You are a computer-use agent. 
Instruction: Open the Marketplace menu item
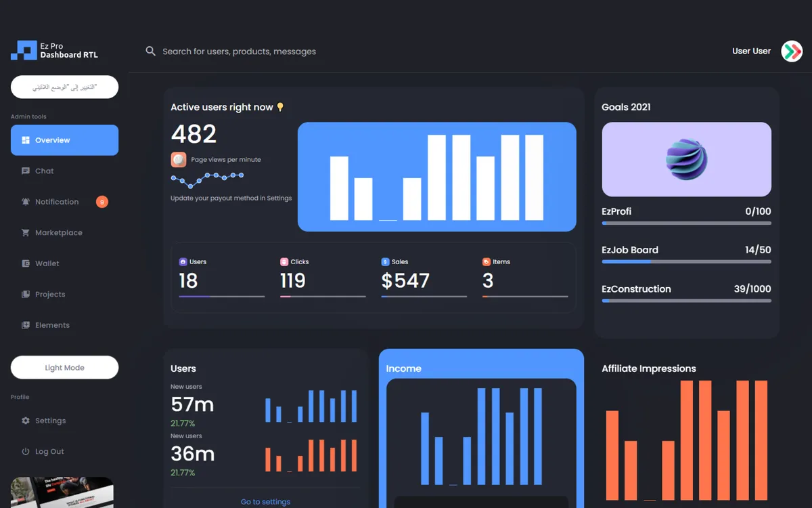click(x=64, y=232)
